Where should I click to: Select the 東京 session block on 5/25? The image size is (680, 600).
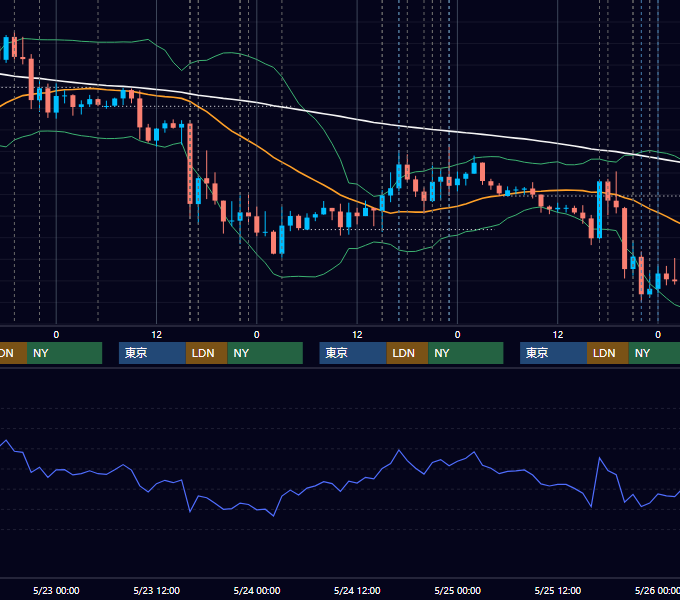click(x=553, y=353)
